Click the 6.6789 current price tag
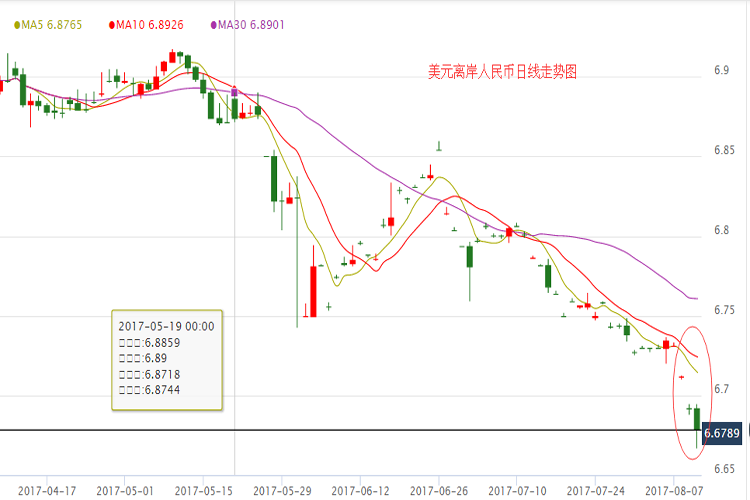This screenshot has height=500, width=750. tap(721, 434)
